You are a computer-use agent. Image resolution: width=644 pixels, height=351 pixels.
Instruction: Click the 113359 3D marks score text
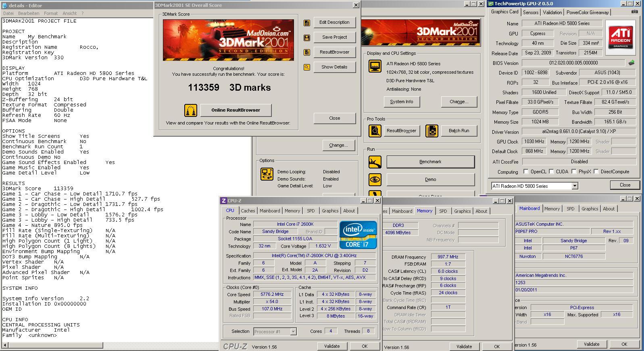[x=229, y=87]
